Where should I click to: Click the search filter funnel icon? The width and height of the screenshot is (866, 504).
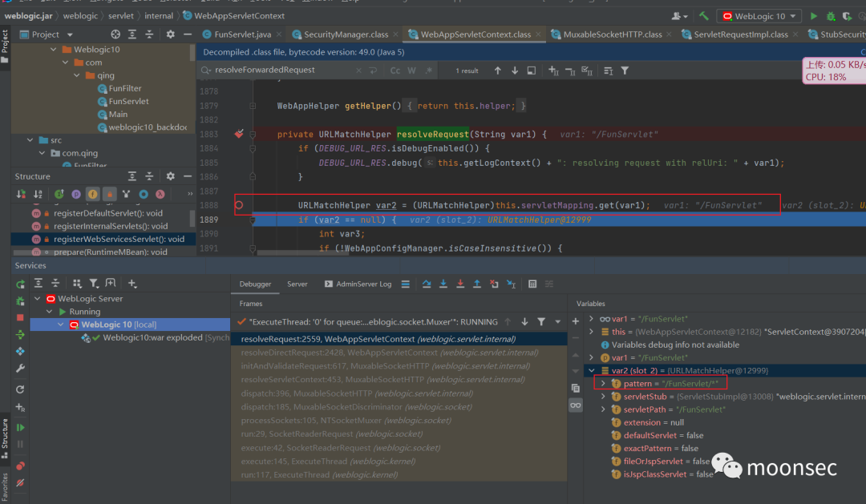[625, 71]
